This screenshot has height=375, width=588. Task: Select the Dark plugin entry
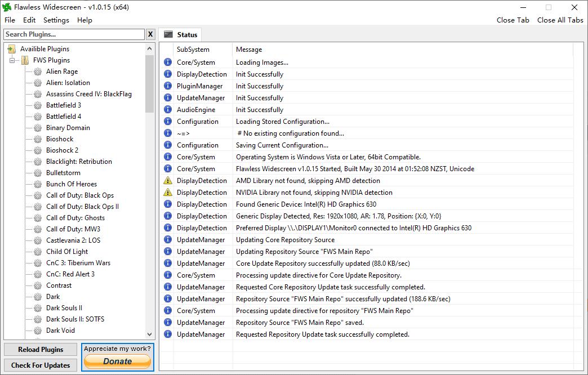tap(53, 297)
